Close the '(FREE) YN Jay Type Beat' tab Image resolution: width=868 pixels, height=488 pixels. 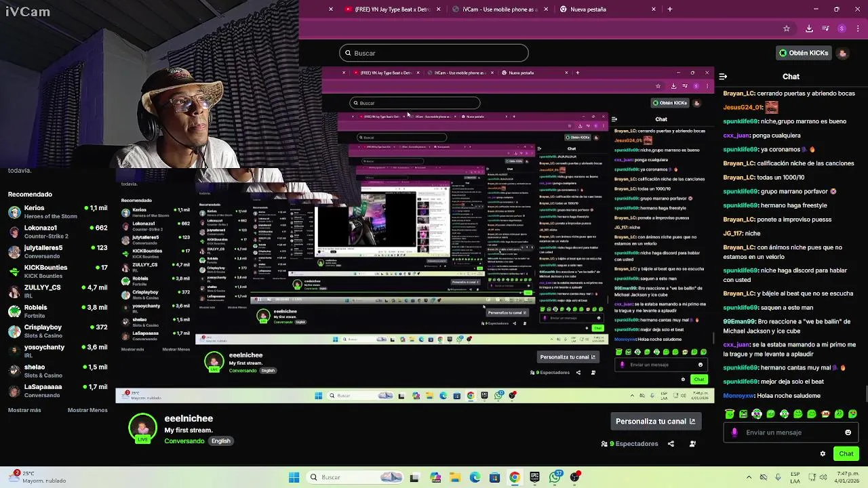point(438,9)
